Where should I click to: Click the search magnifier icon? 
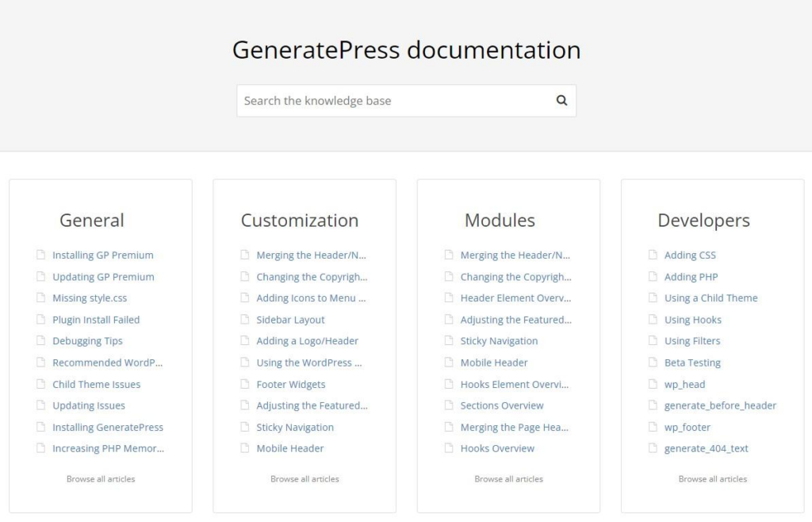point(561,101)
